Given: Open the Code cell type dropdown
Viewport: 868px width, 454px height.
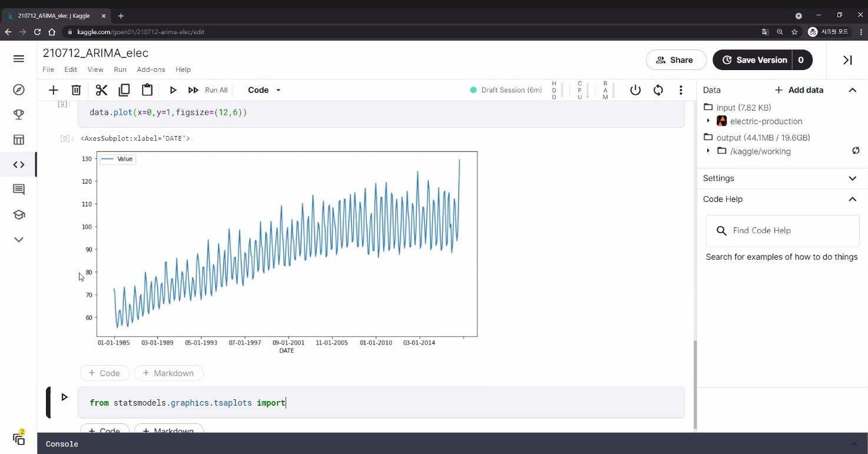Looking at the screenshot, I should click(264, 90).
